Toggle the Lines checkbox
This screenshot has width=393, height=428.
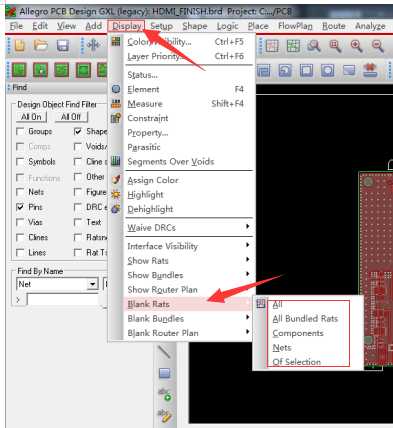click(x=20, y=253)
